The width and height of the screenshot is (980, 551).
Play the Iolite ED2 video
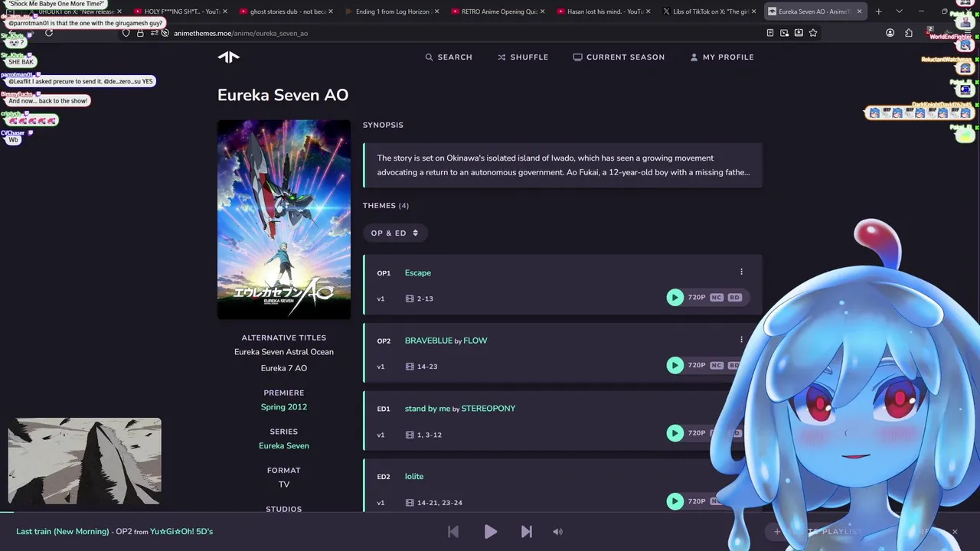tap(675, 501)
